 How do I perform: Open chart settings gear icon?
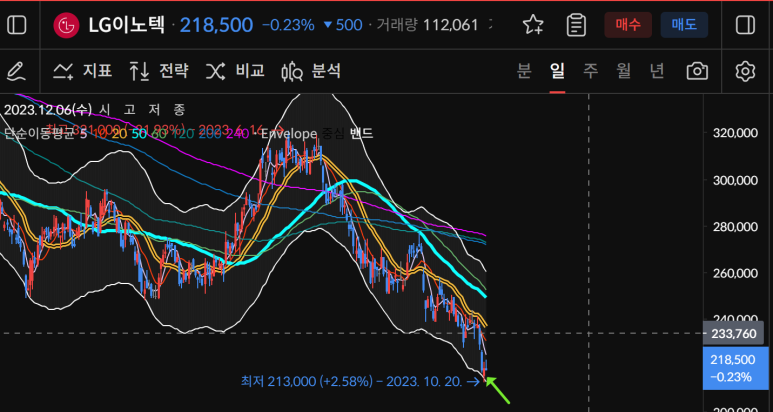click(745, 72)
